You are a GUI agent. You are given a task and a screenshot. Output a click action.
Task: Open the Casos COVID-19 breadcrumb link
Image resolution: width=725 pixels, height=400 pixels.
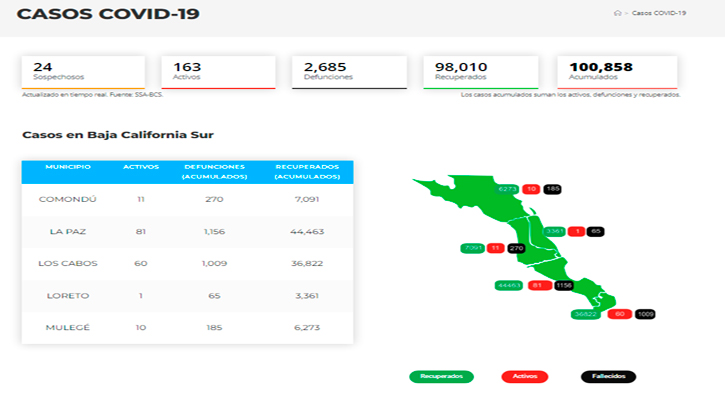point(660,13)
